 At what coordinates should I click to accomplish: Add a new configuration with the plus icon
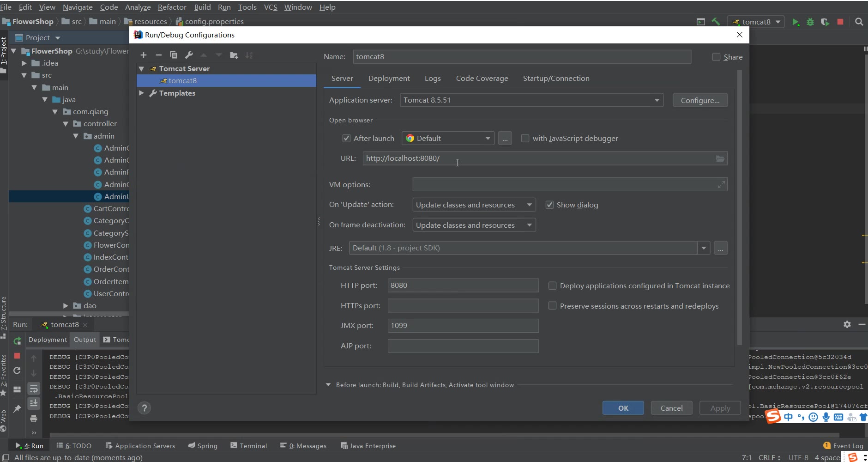pos(144,55)
